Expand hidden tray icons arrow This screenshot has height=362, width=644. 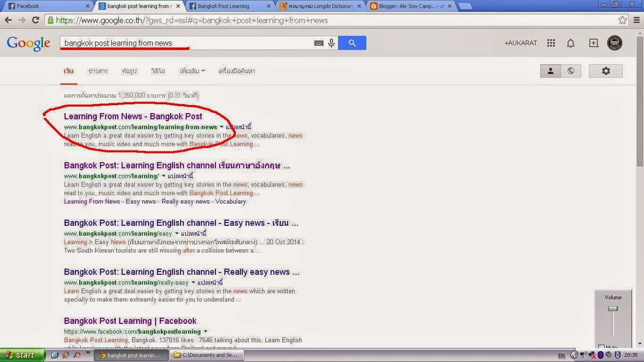574,355
